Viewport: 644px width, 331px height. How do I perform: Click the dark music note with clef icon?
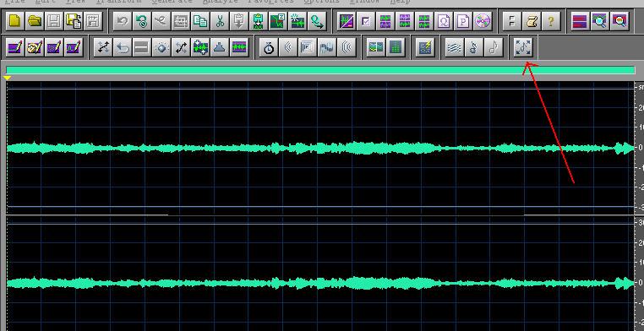pyautogui.click(x=473, y=48)
